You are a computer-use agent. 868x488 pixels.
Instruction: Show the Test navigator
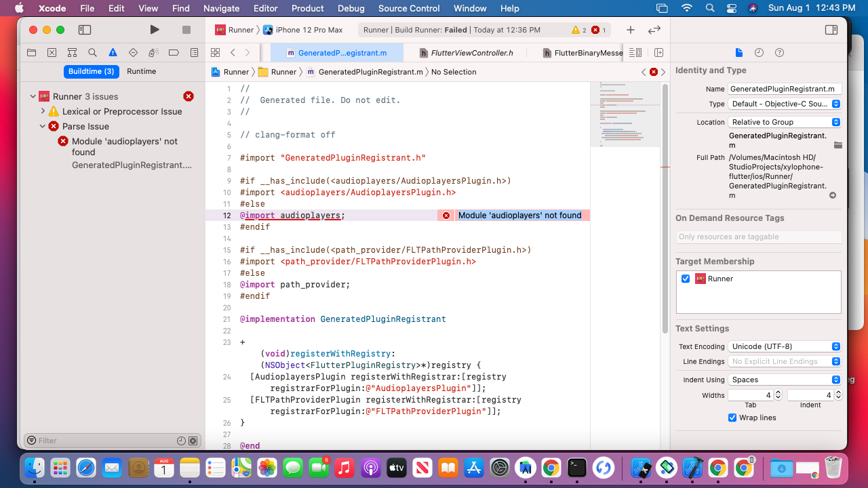click(x=133, y=52)
